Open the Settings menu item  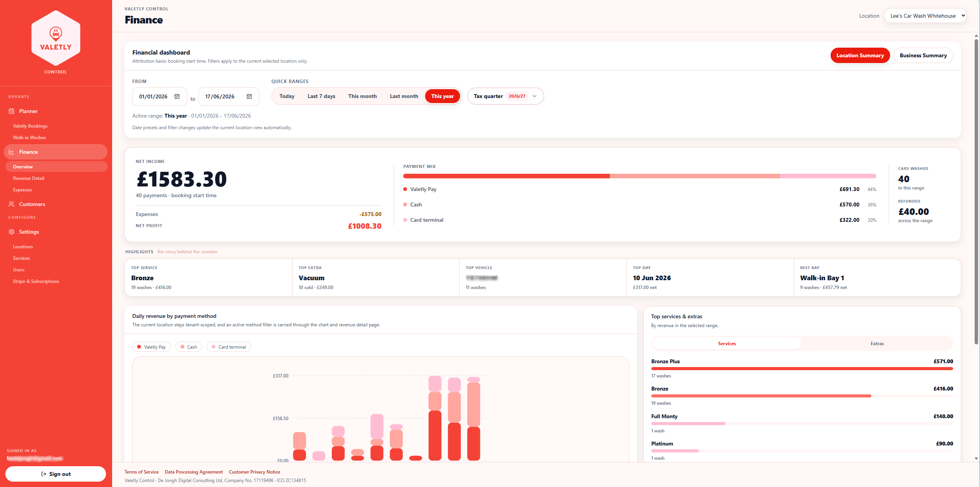(56, 232)
